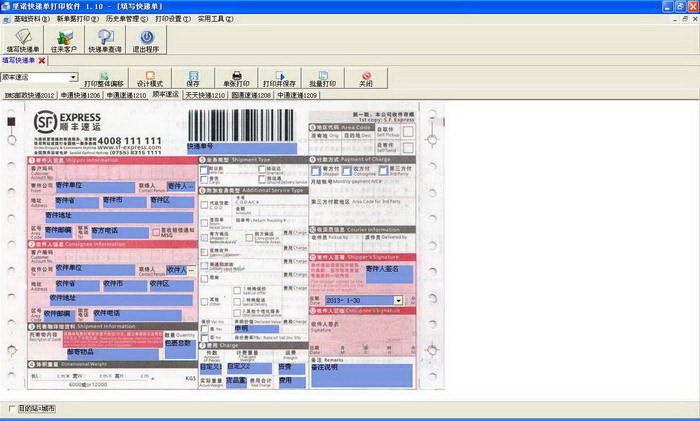Enable the 目的站=城市 checkbox

pyautogui.click(x=13, y=410)
